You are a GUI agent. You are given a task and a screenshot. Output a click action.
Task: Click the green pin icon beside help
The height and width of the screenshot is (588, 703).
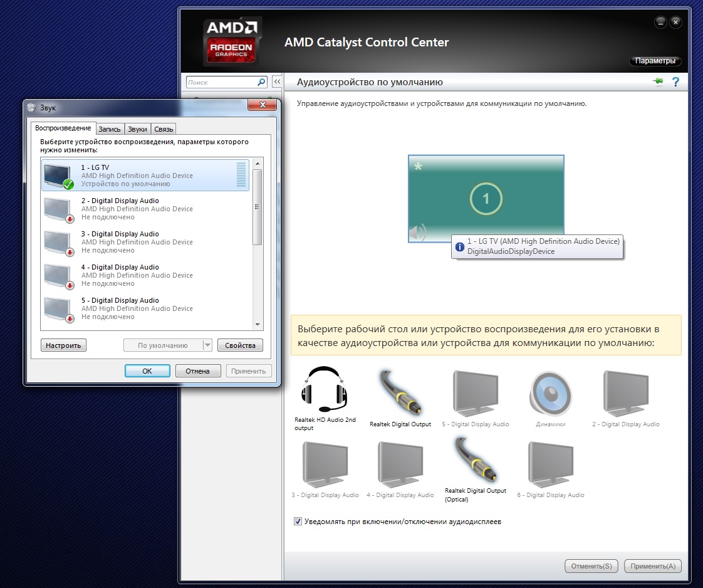(658, 81)
